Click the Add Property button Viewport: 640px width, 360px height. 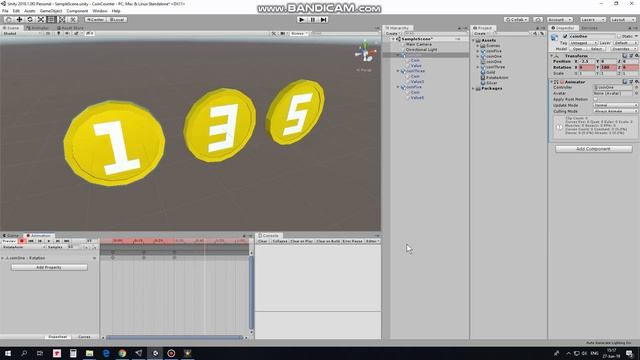[x=49, y=267]
